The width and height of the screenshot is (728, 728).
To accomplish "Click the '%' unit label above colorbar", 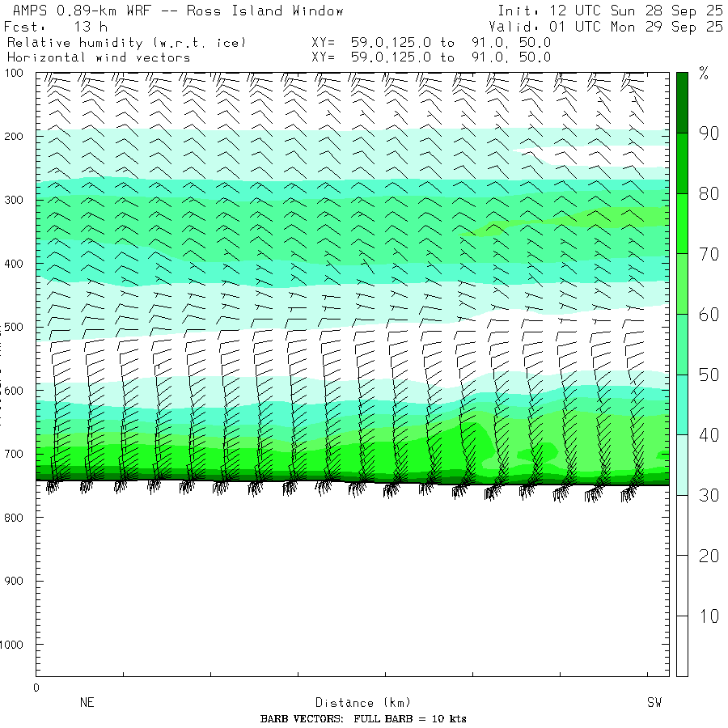I will point(704,74).
